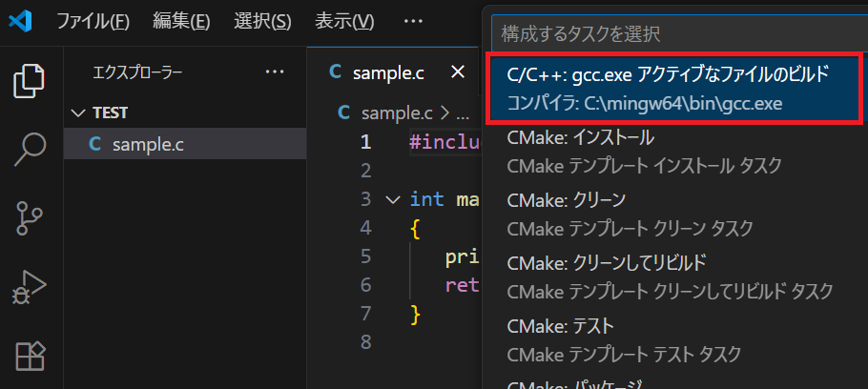Select the CMake: クリーン task
Viewport: 868px width, 389px height.
(x=674, y=214)
